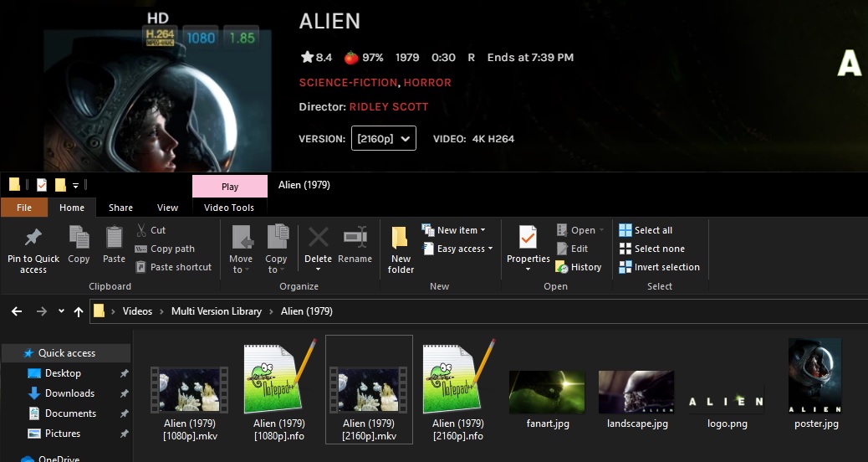This screenshot has height=462, width=868.
Task: Click the 8.4 star rating
Action: pyautogui.click(x=316, y=58)
